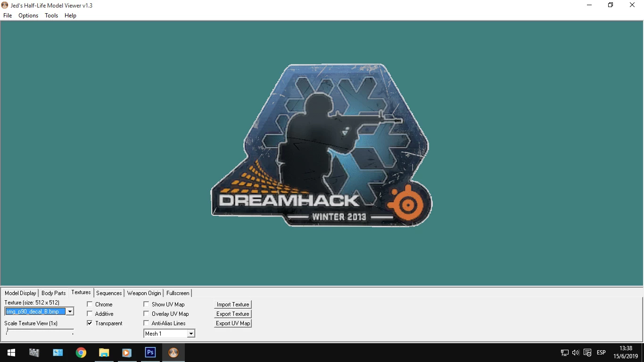
Task: Click the Scale Texture View (1x) label
Action: 31,323
